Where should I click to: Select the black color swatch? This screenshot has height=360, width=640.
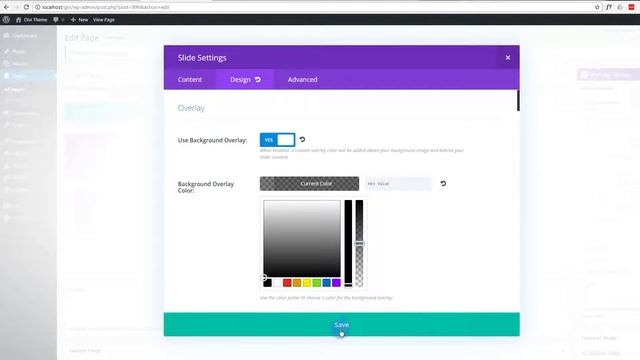point(267,283)
